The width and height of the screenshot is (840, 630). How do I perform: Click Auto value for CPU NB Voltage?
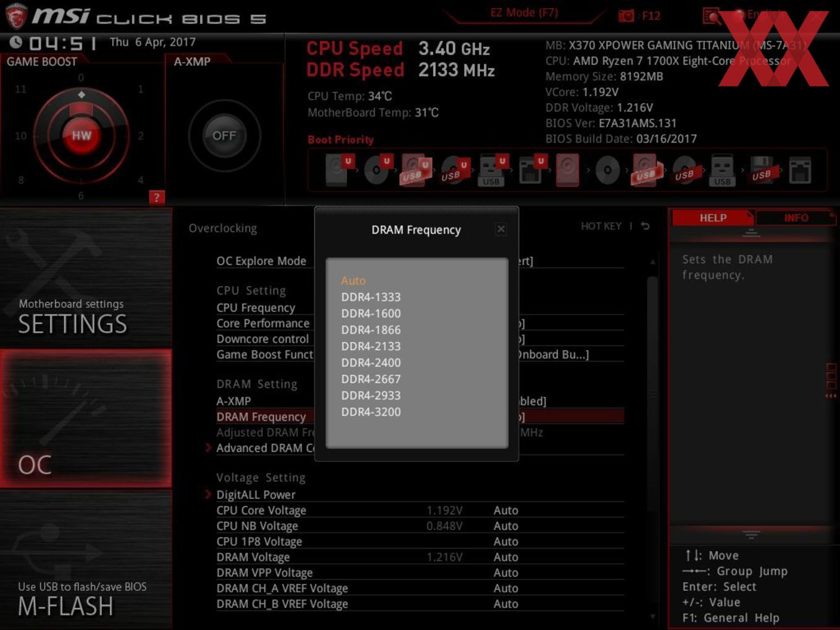pyautogui.click(x=506, y=526)
